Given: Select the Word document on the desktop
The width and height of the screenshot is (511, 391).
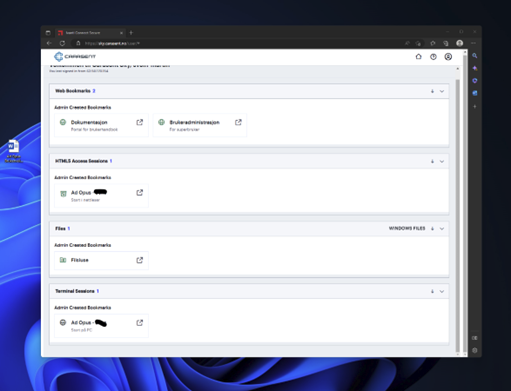Looking at the screenshot, I should tap(13, 151).
